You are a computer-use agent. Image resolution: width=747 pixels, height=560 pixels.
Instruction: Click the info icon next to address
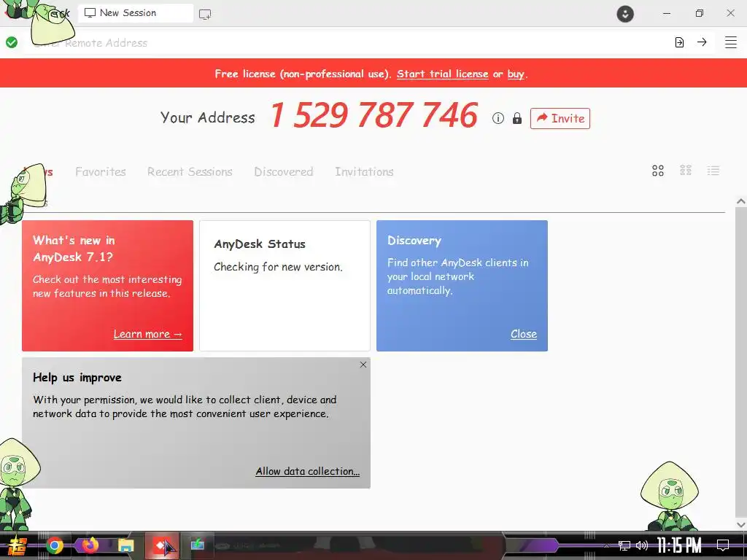(498, 118)
